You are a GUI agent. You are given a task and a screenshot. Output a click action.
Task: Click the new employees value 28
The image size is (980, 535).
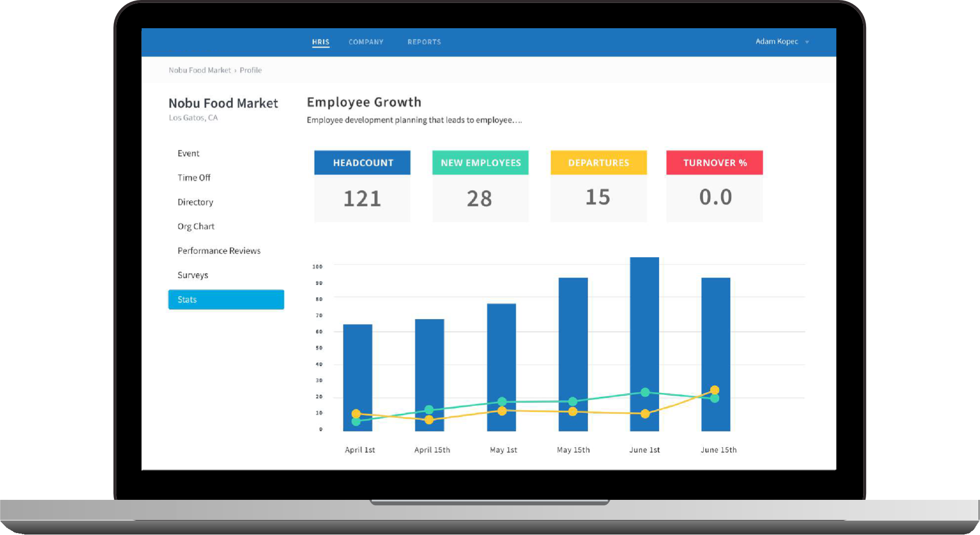click(x=479, y=199)
